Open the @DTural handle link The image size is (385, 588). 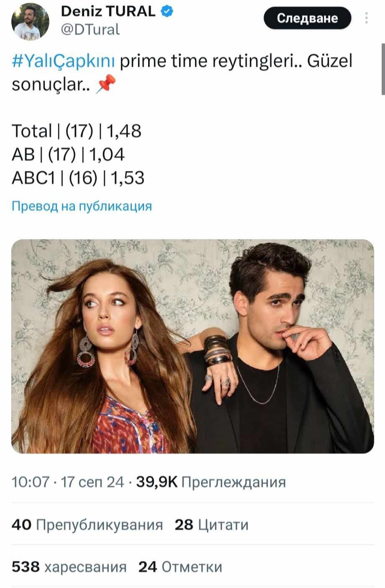coord(90,29)
